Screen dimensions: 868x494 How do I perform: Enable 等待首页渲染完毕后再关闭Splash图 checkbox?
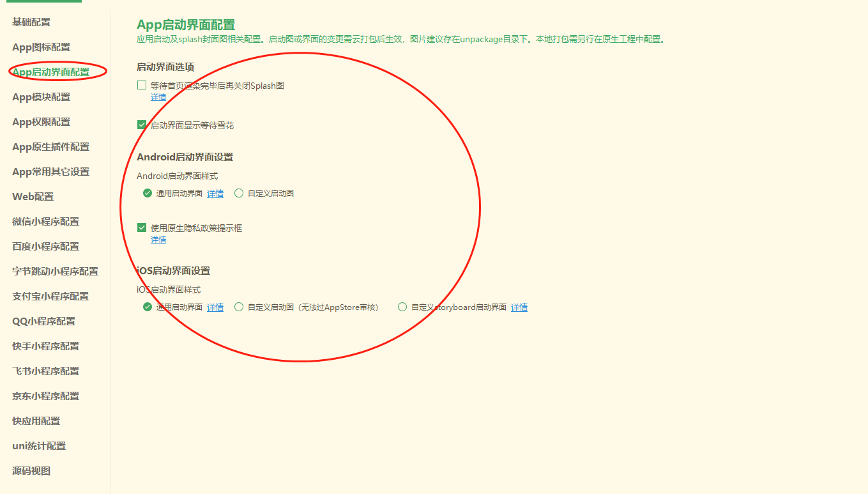tap(142, 85)
